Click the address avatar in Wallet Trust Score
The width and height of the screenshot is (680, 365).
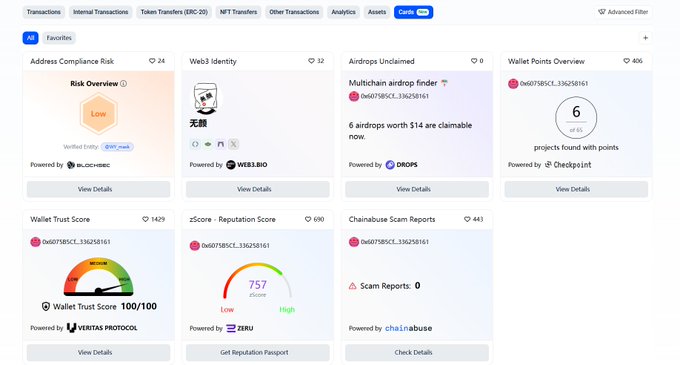pos(35,242)
